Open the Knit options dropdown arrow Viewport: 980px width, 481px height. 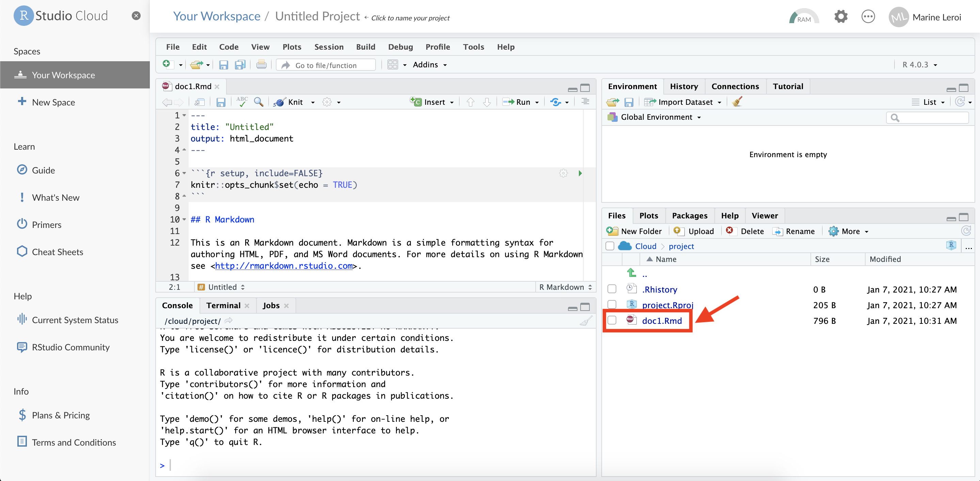click(313, 102)
